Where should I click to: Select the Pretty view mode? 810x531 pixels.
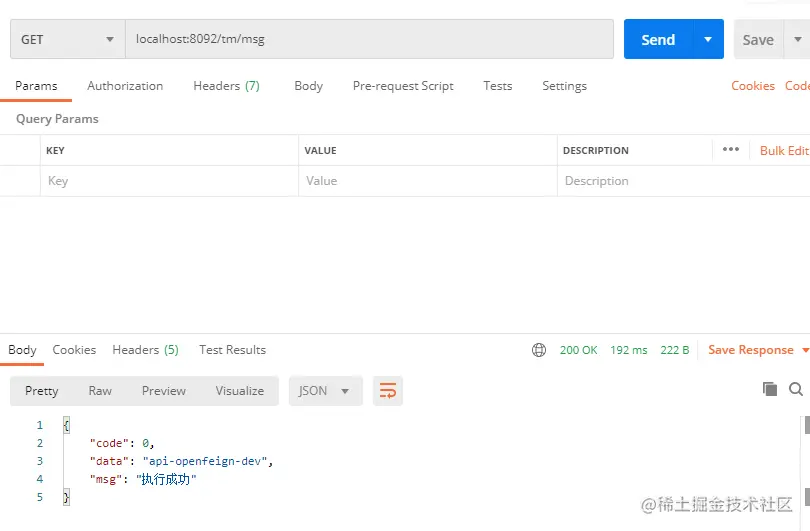pos(41,391)
